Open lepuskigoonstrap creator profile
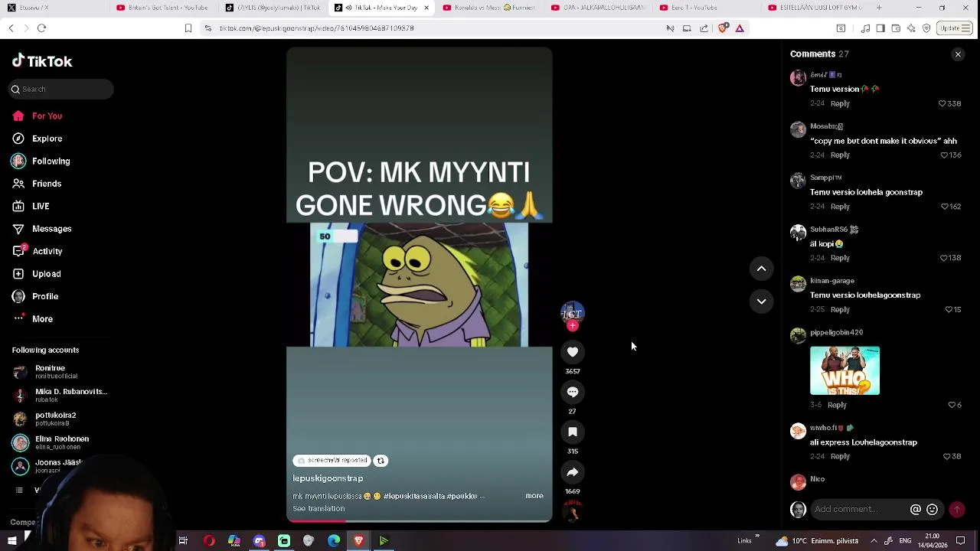 pyautogui.click(x=328, y=478)
